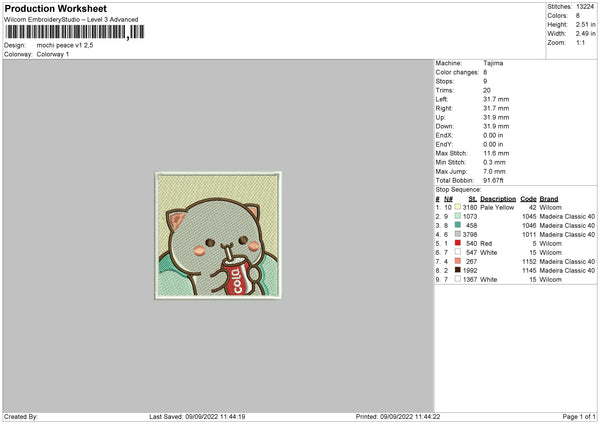Click the Pale Yellow color swatch in row 1

(458, 207)
